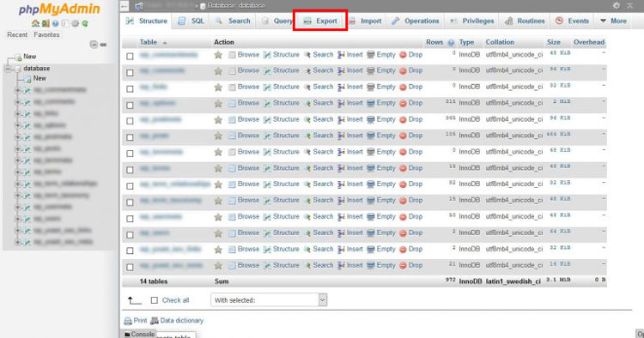The width and height of the screenshot is (644, 338).
Task: Open the Import tab
Action: pos(366,21)
